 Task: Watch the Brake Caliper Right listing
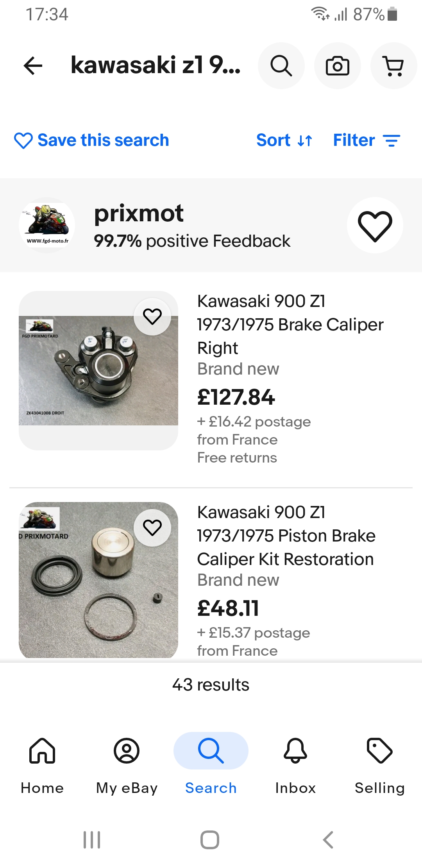(x=152, y=316)
